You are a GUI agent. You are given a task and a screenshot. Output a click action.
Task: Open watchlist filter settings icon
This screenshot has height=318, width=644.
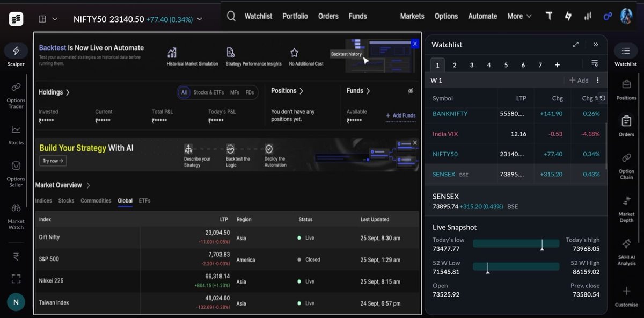tap(595, 63)
